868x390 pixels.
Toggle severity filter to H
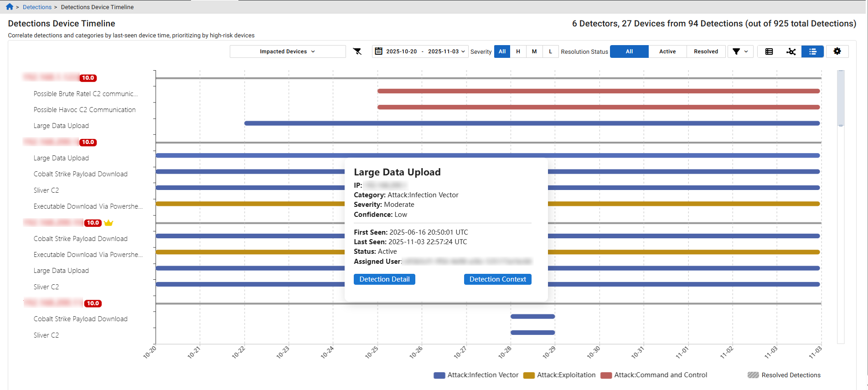(518, 51)
